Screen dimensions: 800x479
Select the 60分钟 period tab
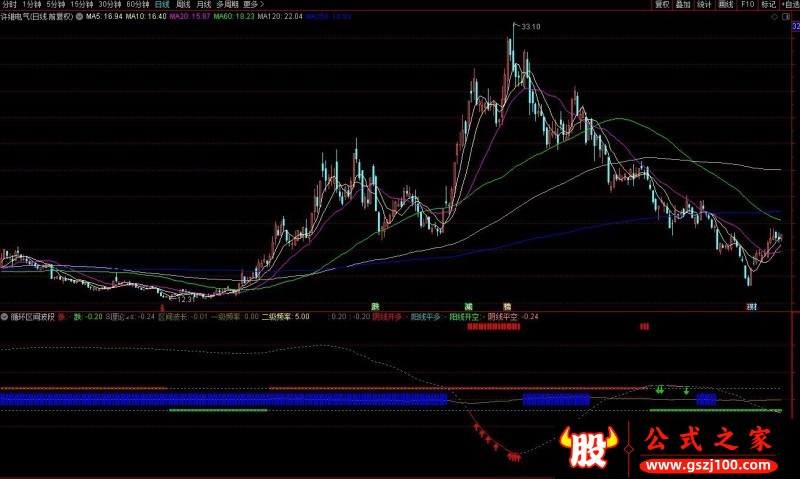(x=138, y=5)
